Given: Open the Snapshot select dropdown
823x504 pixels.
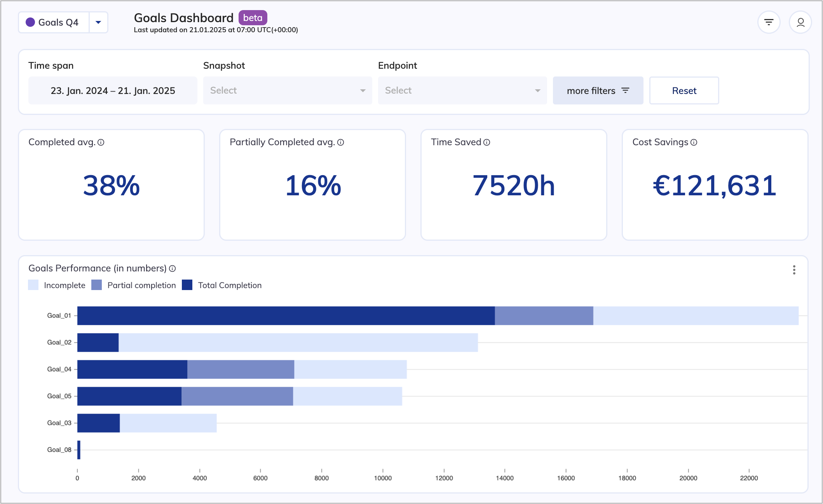Looking at the screenshot, I should (287, 90).
